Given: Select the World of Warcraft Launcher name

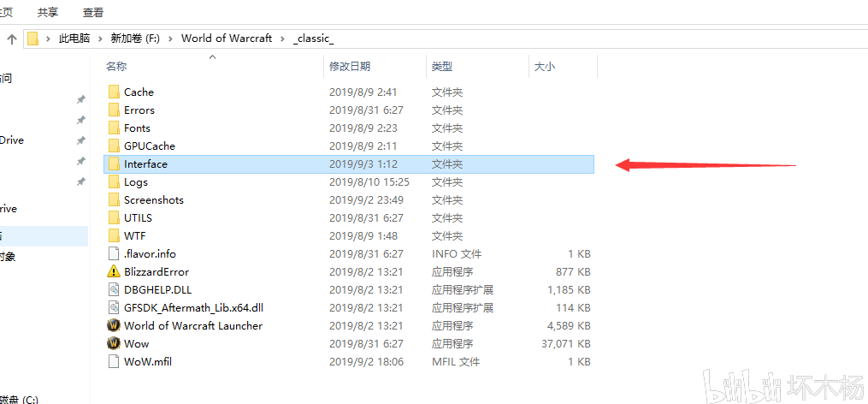Looking at the screenshot, I should pos(193,326).
